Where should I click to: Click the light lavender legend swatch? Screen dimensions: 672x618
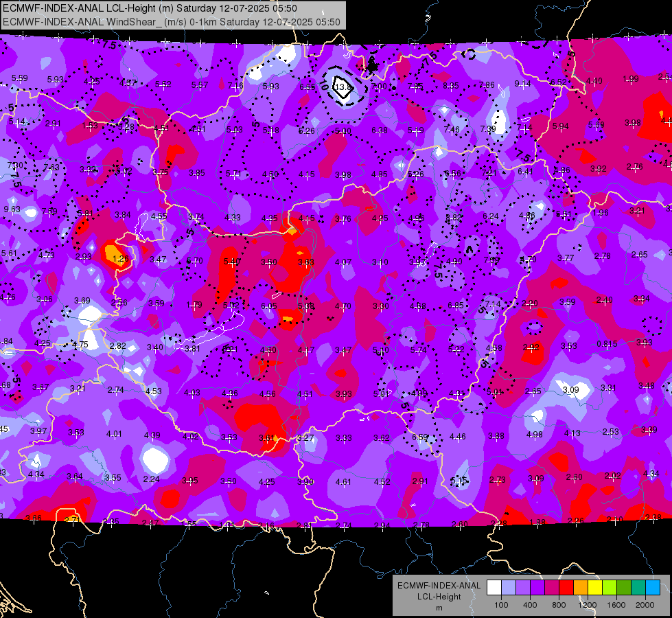[x=509, y=588]
